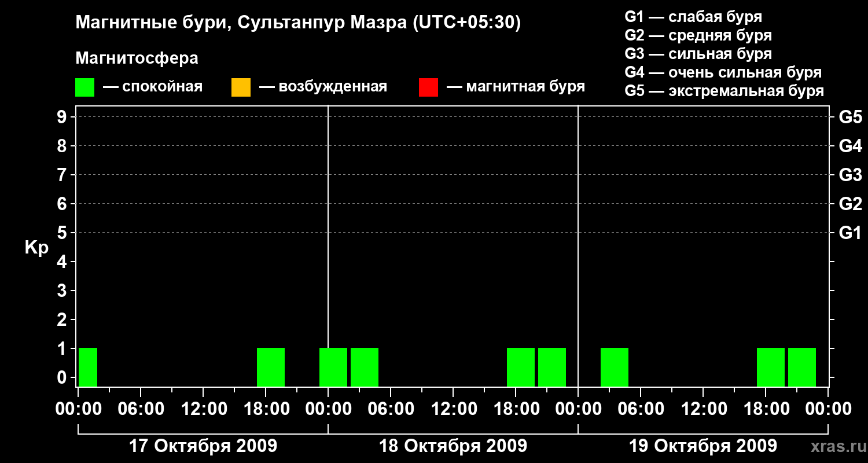
Task: Click the green bar at 18:00 on 18 October
Action: (521, 367)
